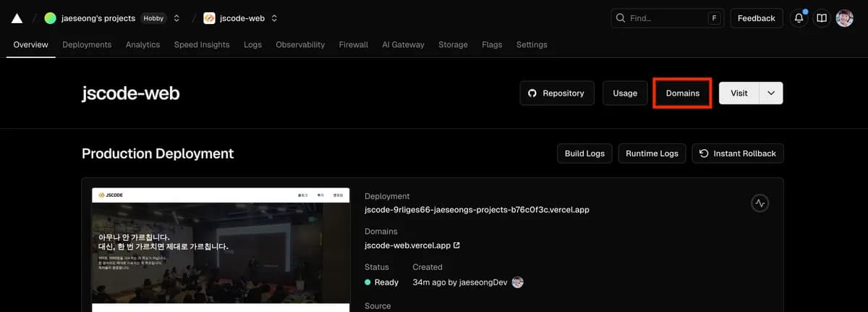The image size is (868, 312).
Task: Click the Vercel triangle logo
Action: coord(17,18)
